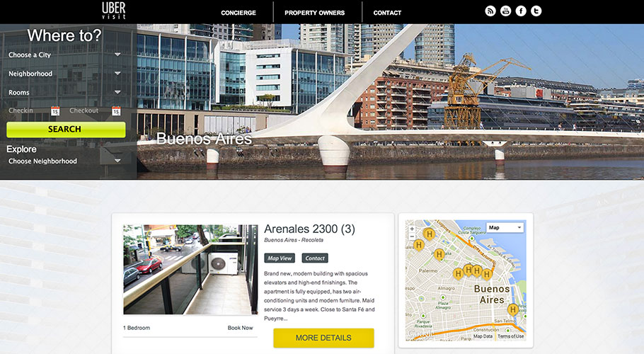Zoom in on the map with the plus button
Screen dimensions: 644x354
(x=412, y=229)
